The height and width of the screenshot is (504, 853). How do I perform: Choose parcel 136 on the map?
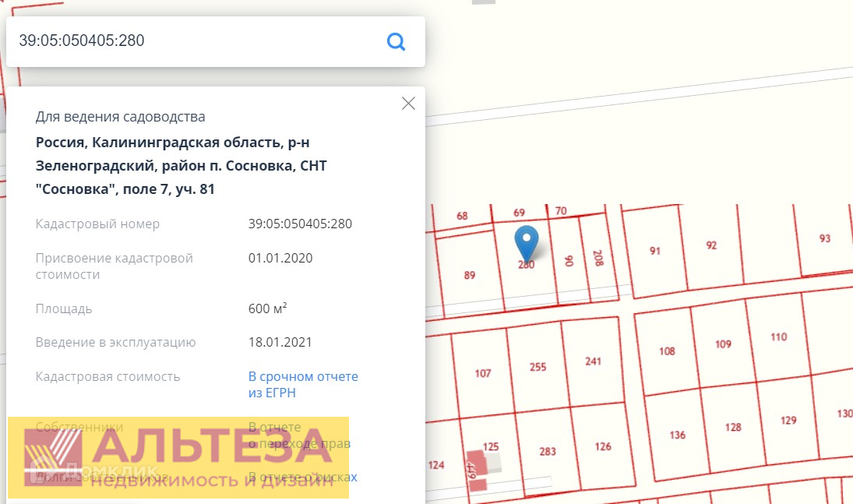click(678, 435)
